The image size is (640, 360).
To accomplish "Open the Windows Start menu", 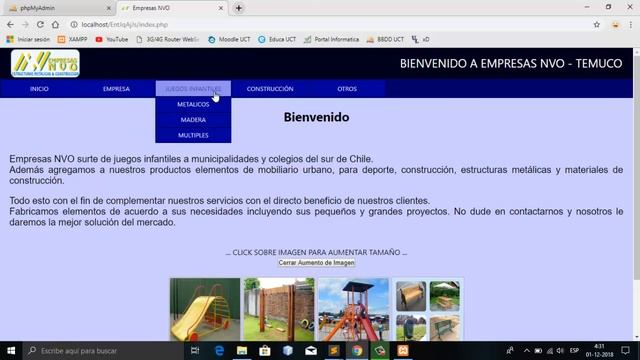I will 11,351.
